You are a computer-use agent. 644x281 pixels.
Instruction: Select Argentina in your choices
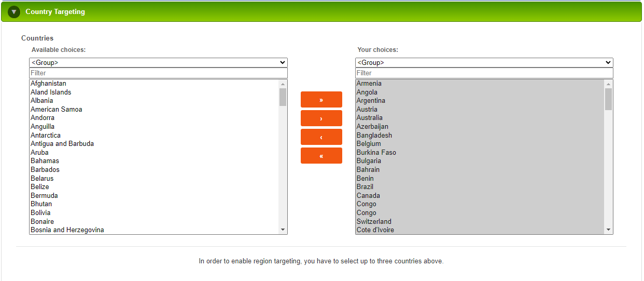coord(480,101)
